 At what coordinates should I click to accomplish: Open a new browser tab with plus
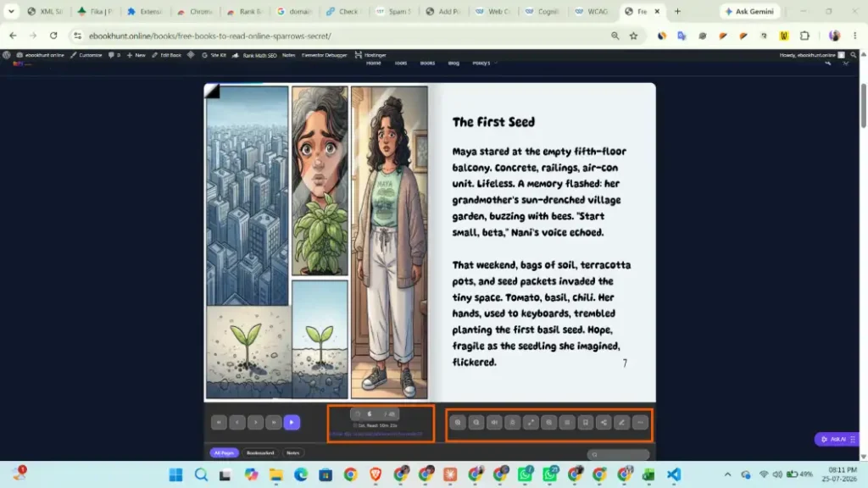pyautogui.click(x=677, y=11)
